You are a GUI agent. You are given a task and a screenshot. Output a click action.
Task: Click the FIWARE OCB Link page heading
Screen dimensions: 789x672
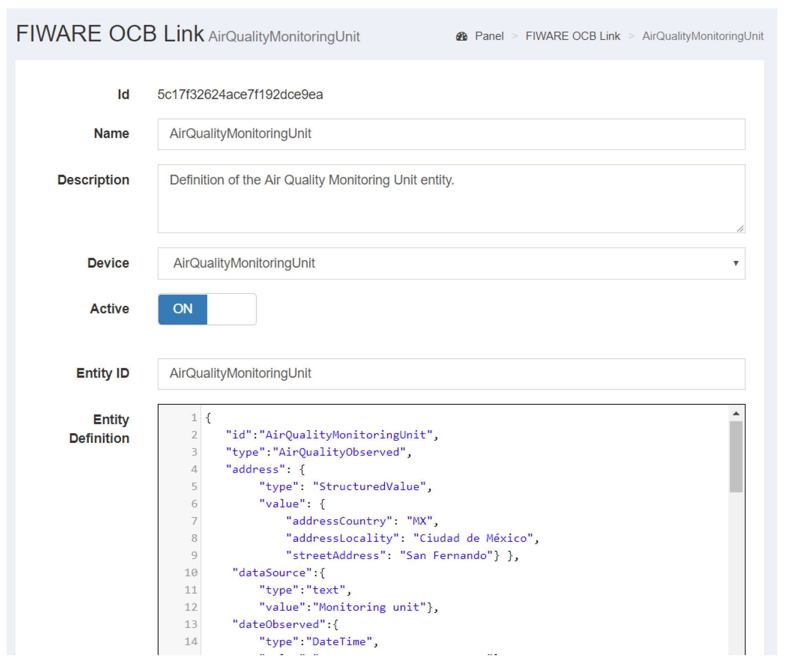click(x=110, y=33)
